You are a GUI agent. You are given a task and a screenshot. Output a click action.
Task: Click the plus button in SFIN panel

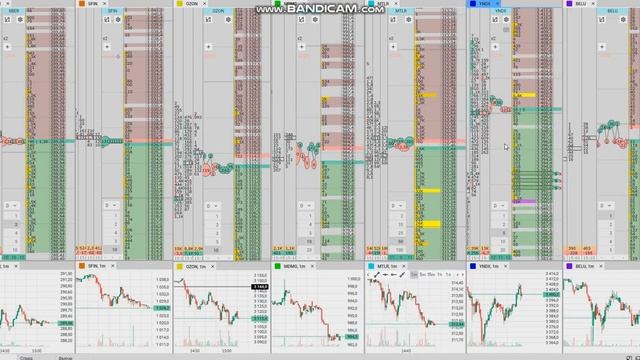[x=107, y=47]
